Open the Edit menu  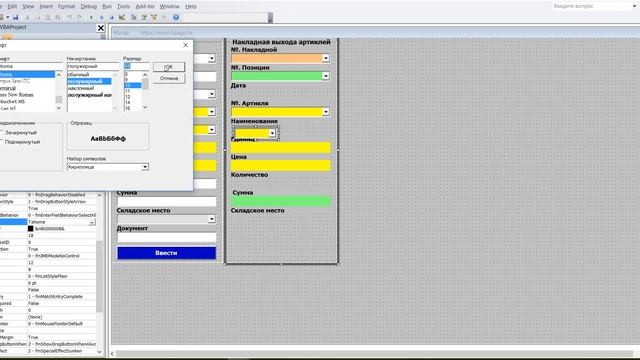(12, 7)
